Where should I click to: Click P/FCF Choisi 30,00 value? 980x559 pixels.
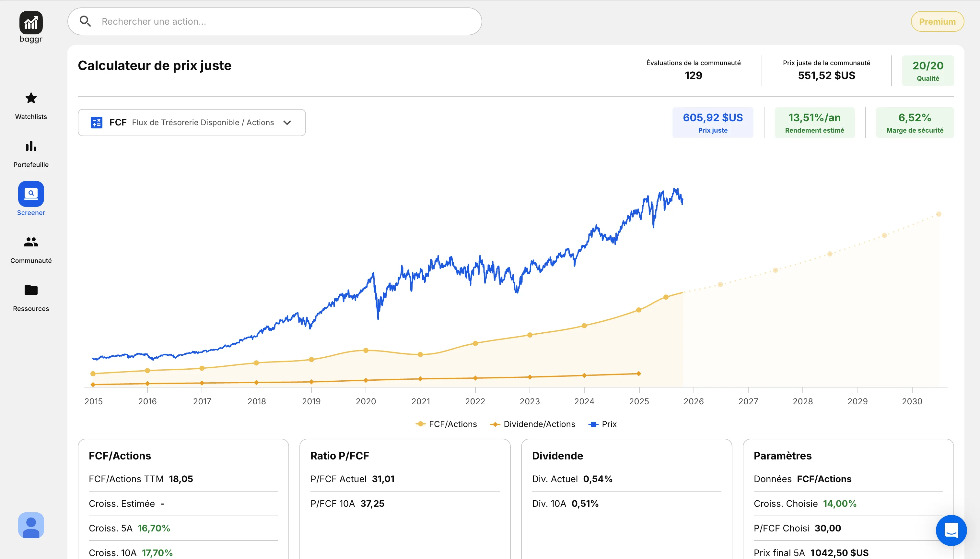[827, 528]
